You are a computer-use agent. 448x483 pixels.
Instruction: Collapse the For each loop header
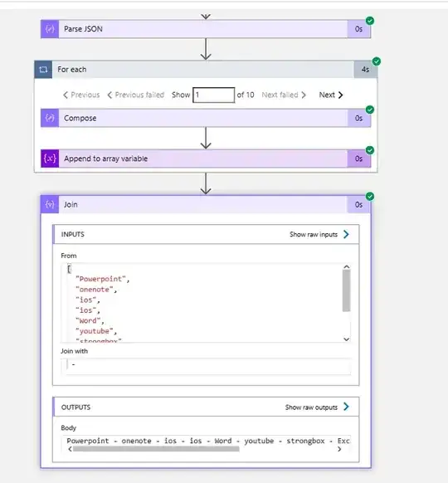[206, 70]
